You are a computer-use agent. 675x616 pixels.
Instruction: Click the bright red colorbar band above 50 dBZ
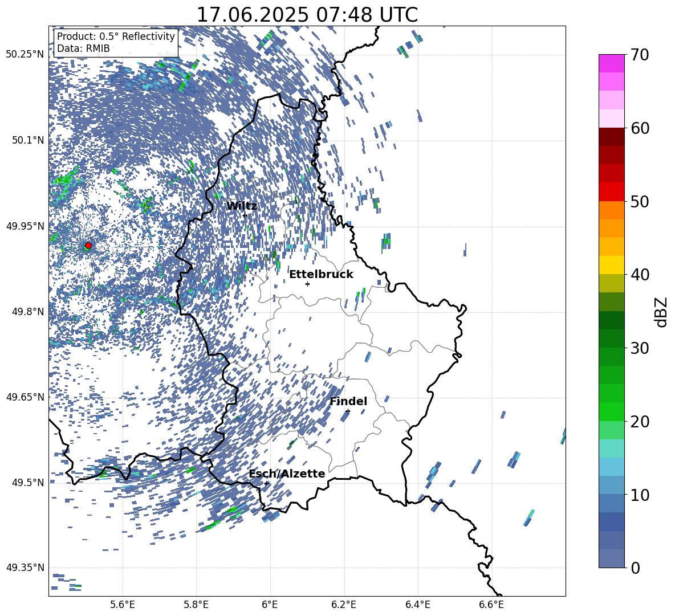point(611,192)
